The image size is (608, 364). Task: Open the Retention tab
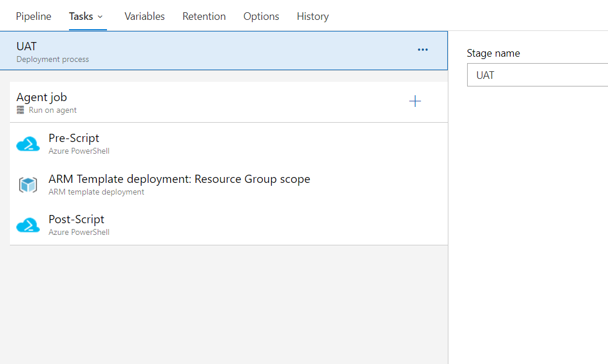click(x=204, y=16)
